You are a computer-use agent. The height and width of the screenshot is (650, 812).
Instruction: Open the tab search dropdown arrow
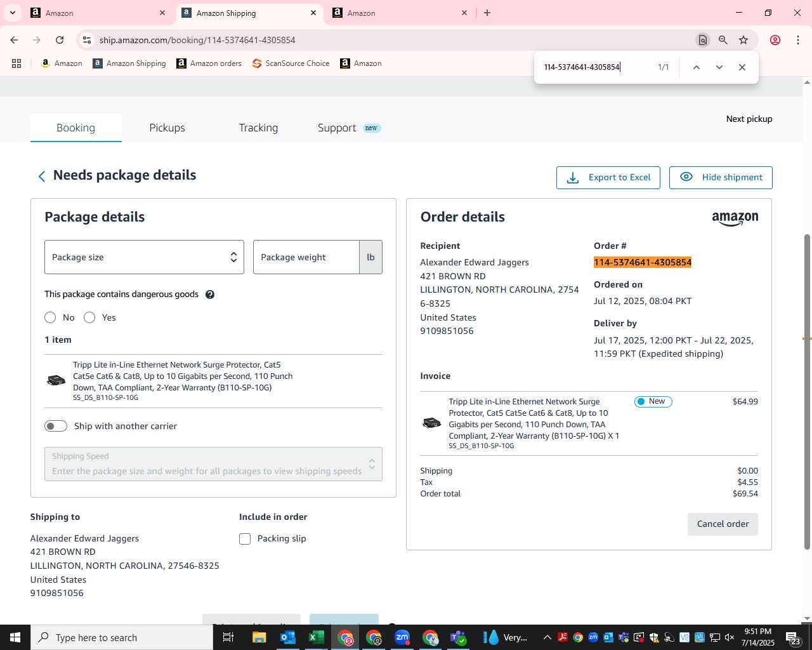coord(13,13)
